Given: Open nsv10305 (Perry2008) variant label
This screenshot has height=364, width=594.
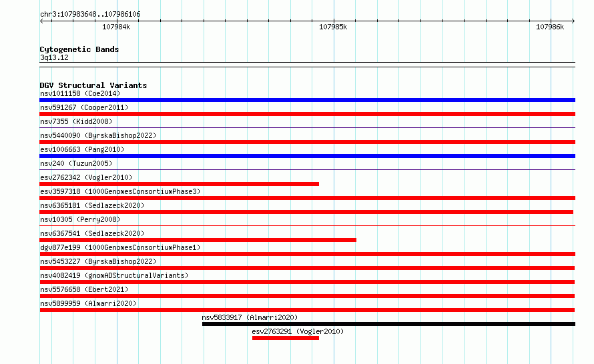Looking at the screenshot, I should coord(80,219).
